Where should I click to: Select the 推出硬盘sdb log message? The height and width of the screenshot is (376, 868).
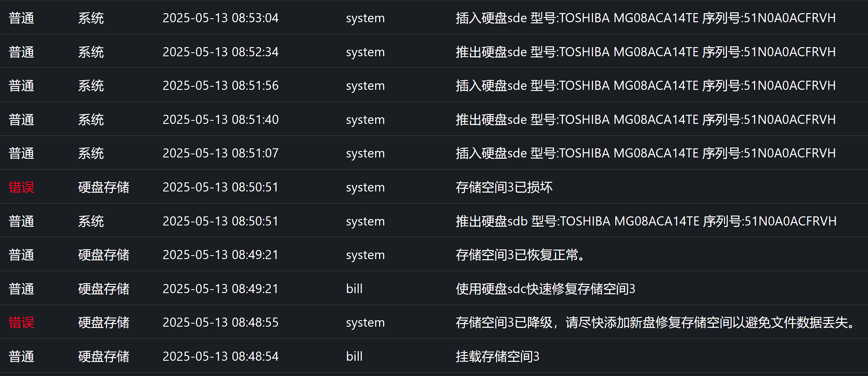[646, 221]
